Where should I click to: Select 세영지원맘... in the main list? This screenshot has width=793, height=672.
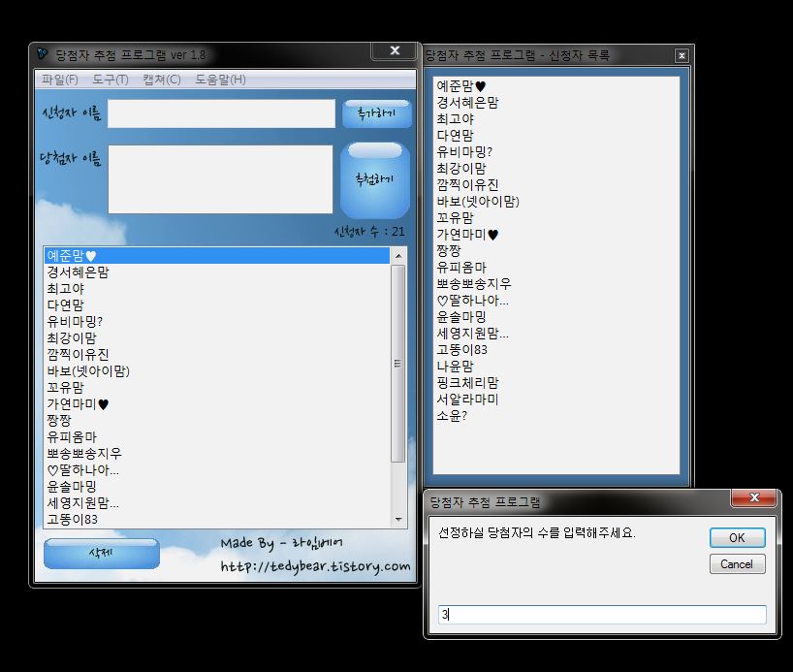click(x=216, y=503)
